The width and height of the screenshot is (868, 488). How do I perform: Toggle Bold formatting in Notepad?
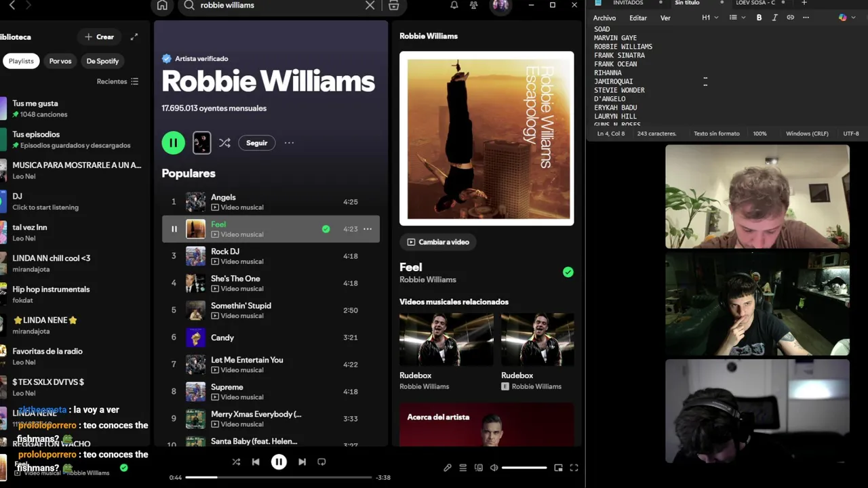[759, 18]
